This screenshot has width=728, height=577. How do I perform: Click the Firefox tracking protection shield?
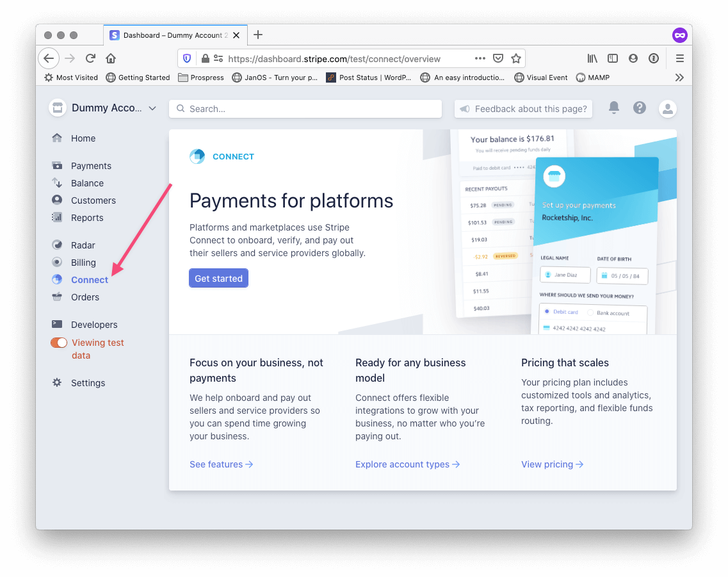click(x=187, y=58)
